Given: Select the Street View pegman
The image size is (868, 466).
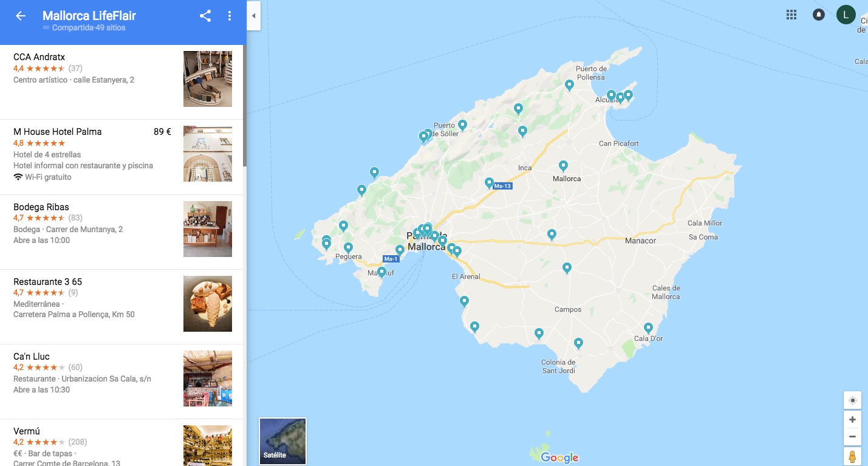Looking at the screenshot, I should tap(852, 456).
